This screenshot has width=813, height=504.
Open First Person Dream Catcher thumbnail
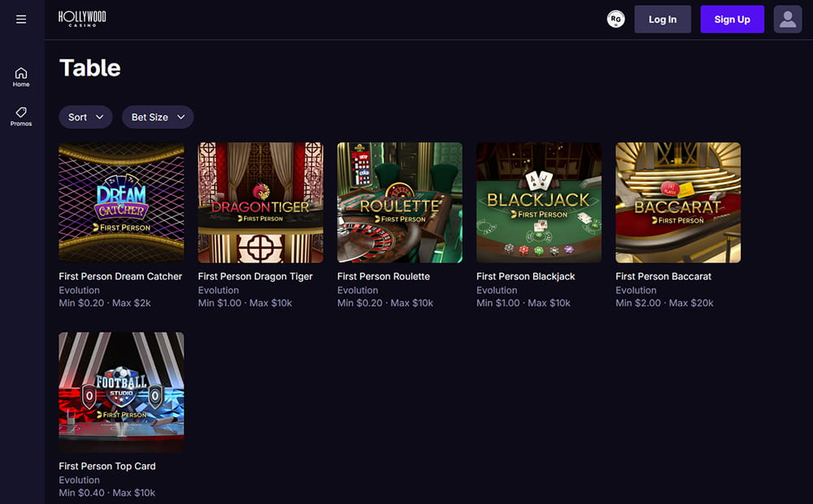(x=121, y=202)
